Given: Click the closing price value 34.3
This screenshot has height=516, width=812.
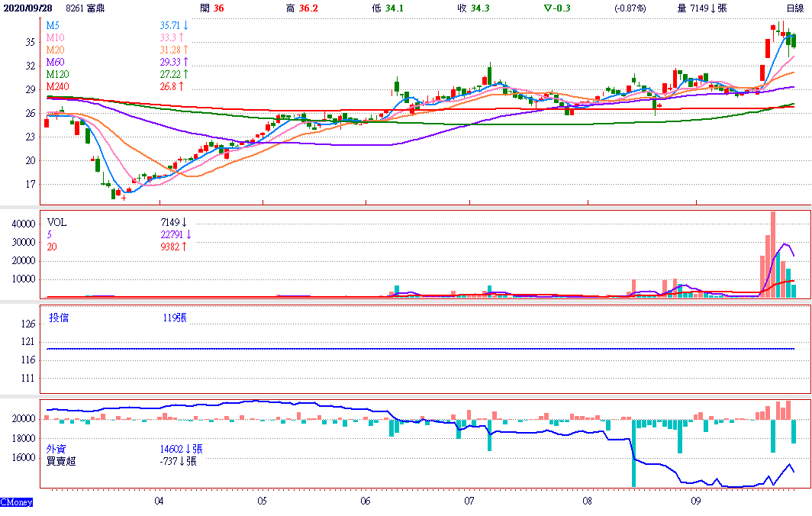Looking at the screenshot, I should point(480,8).
